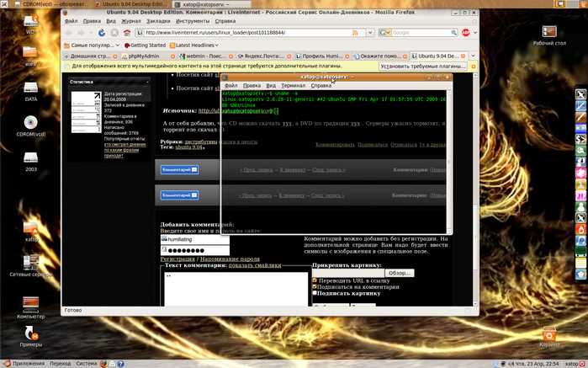Open the 2003 drive desktop icon

(31, 162)
